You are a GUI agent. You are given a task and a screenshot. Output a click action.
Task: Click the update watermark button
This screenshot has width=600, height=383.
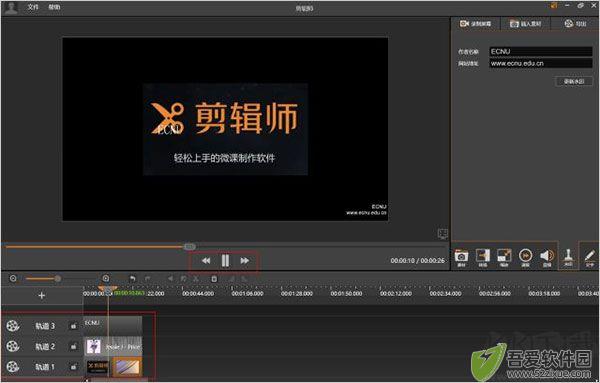click(x=574, y=81)
